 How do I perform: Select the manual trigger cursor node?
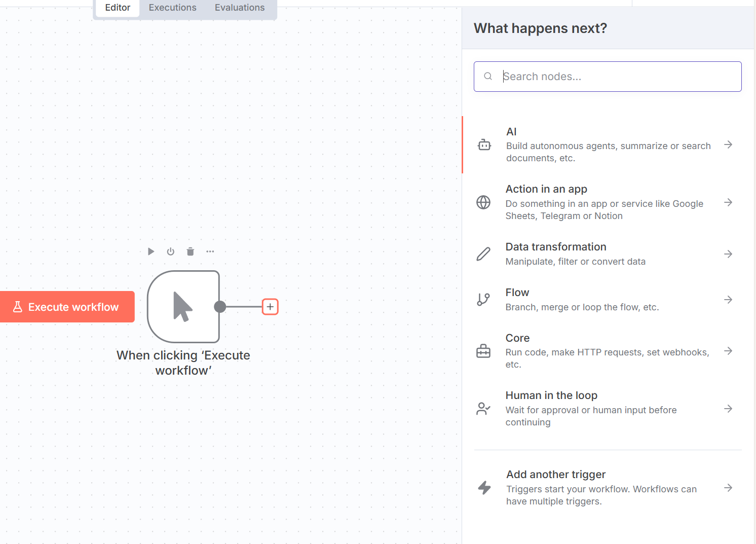(183, 307)
